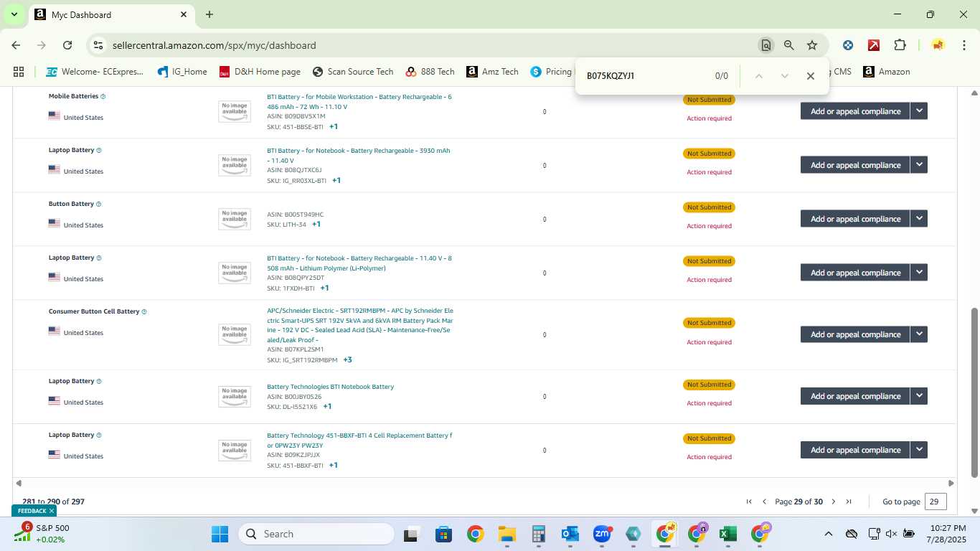Reload the Seller Central page

pyautogui.click(x=67, y=45)
